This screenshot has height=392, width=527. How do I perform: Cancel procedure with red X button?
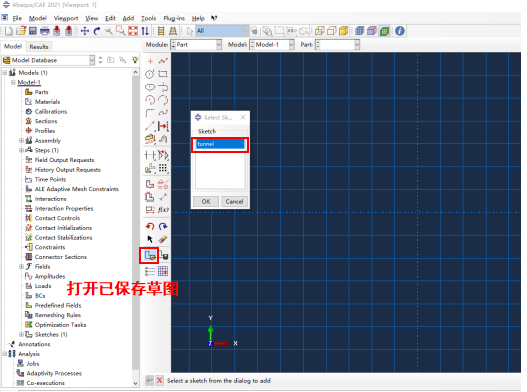click(x=159, y=380)
